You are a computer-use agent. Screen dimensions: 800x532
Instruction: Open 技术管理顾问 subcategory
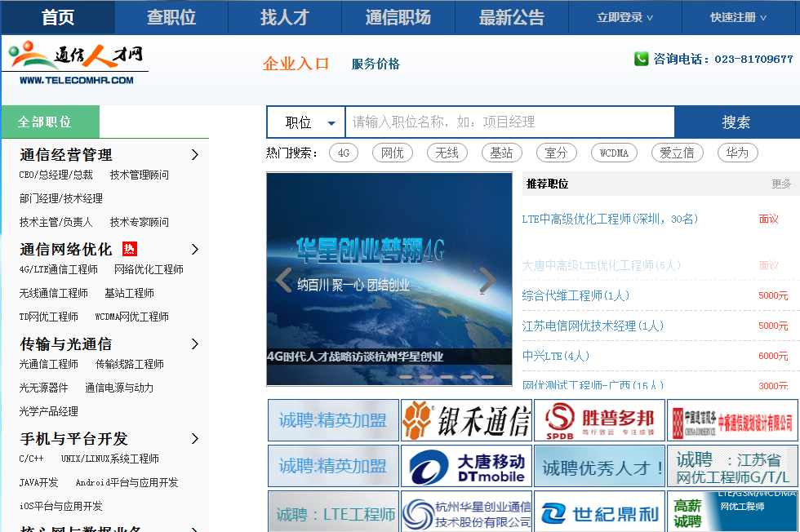point(140,175)
